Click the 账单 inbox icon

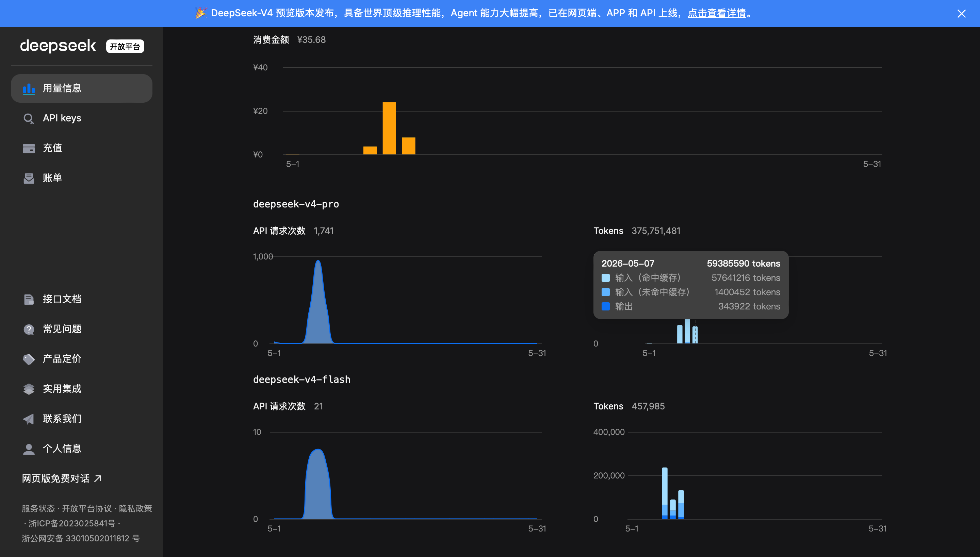pyautogui.click(x=29, y=178)
